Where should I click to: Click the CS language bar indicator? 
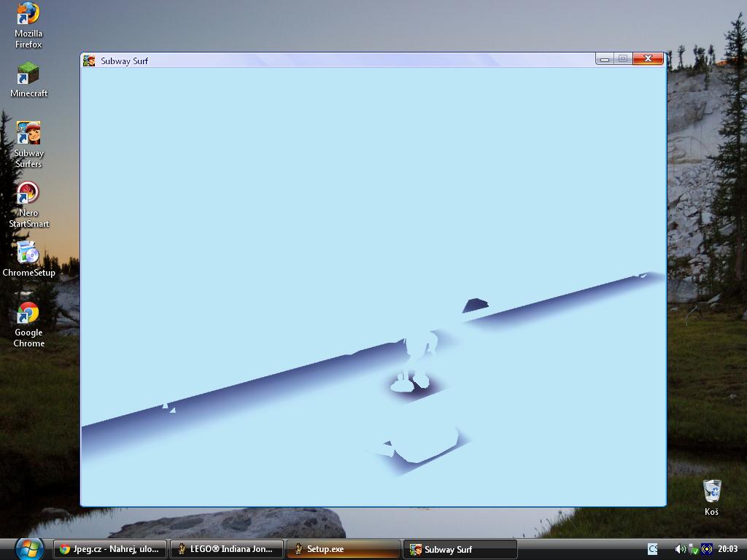653,549
